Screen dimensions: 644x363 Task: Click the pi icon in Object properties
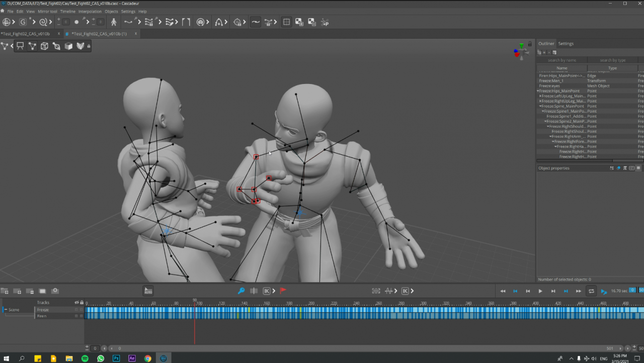tap(625, 168)
